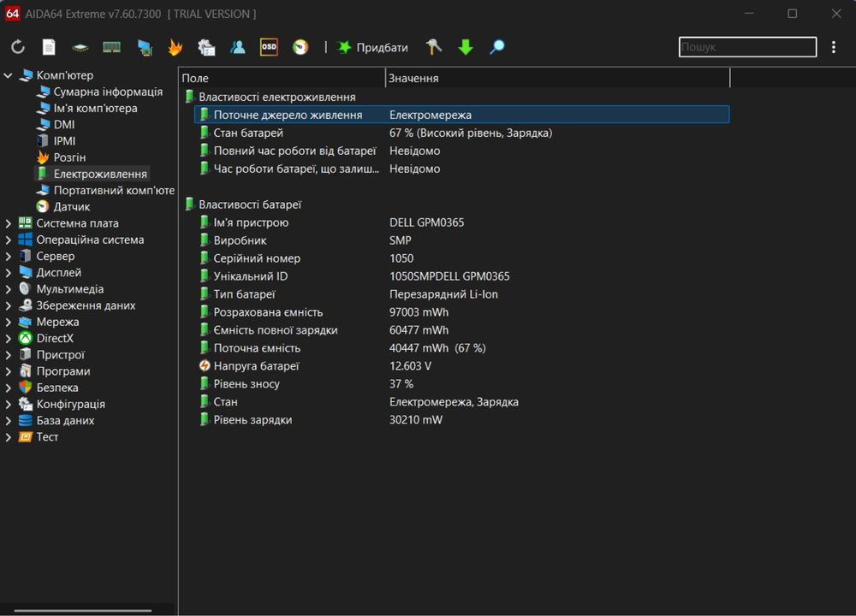
Task: Click the Тест benchmark icon
Action: coord(25,436)
